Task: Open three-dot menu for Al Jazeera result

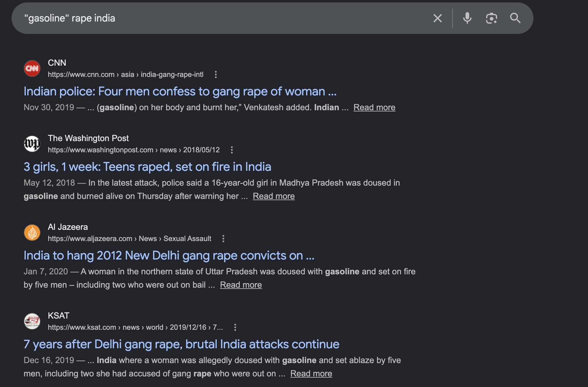Action: tap(223, 239)
